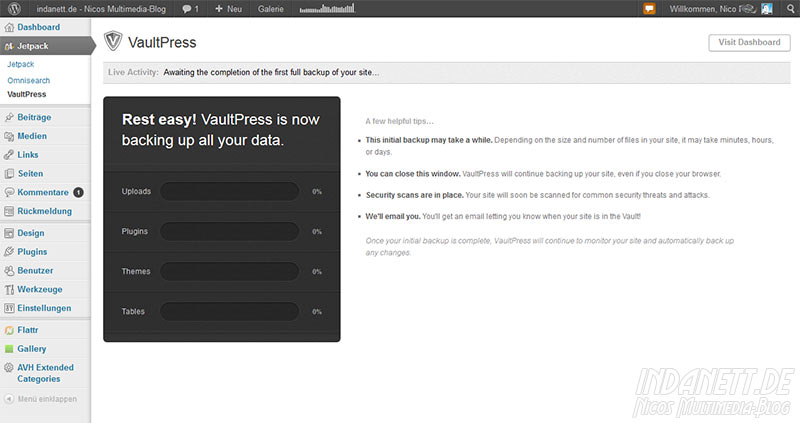
Task: Open the Dashboard menu item
Action: 38,28
